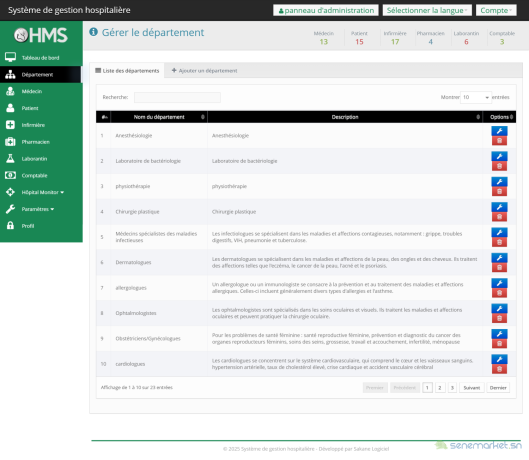The width and height of the screenshot is (529, 460).
Task: Go to page 2 of departments
Action: pyautogui.click(x=440, y=387)
